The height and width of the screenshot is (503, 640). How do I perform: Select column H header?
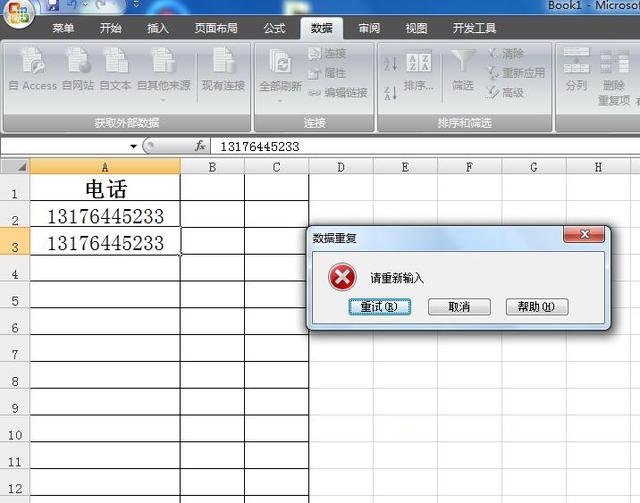pyautogui.click(x=598, y=167)
